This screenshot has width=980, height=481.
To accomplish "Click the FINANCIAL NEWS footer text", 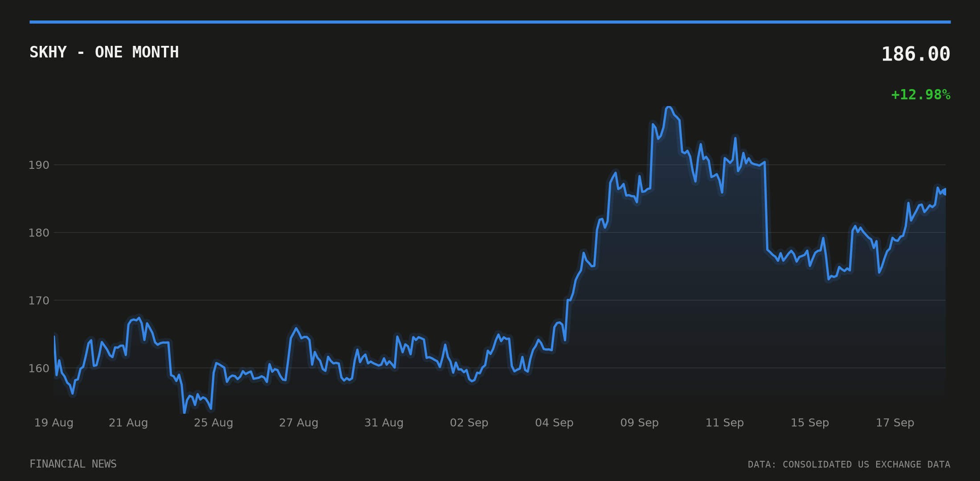I will (x=73, y=464).
